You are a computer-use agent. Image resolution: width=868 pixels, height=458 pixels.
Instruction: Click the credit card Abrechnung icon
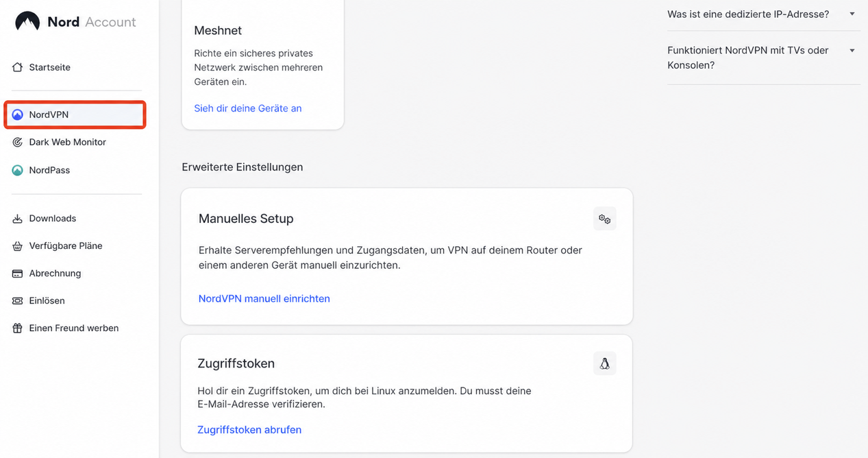[x=18, y=273]
